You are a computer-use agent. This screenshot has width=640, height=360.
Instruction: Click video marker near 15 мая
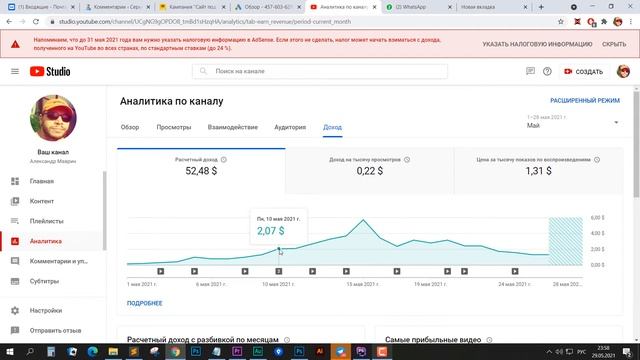click(x=346, y=271)
